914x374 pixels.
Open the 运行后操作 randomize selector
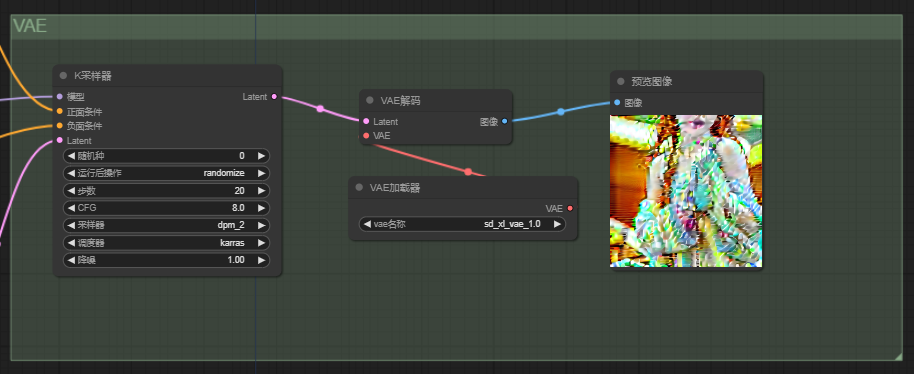click(166, 173)
